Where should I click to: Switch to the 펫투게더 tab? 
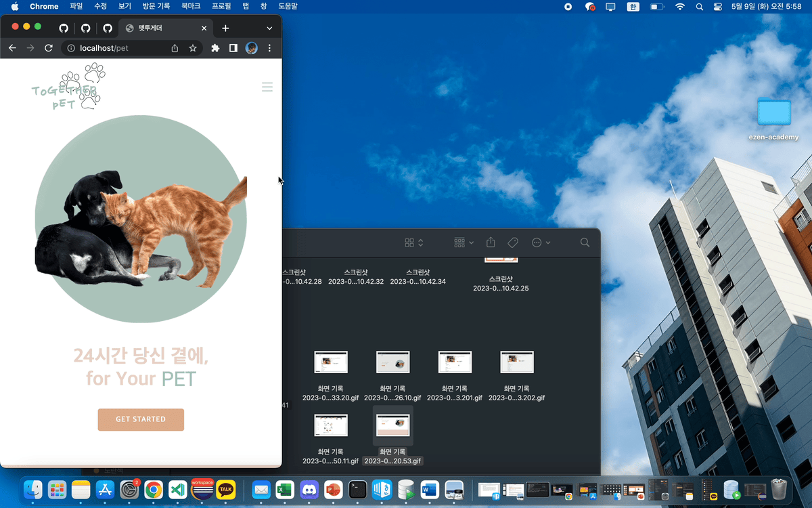[x=166, y=28]
